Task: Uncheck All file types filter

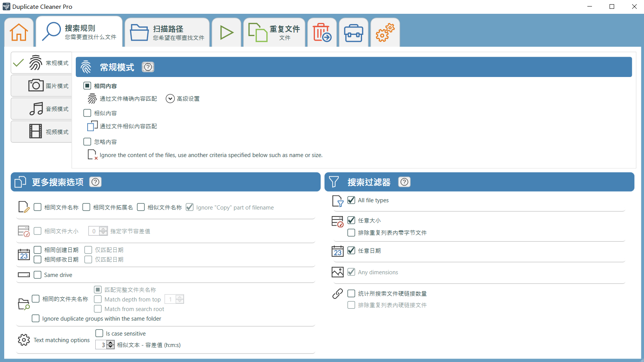Action: [x=351, y=200]
